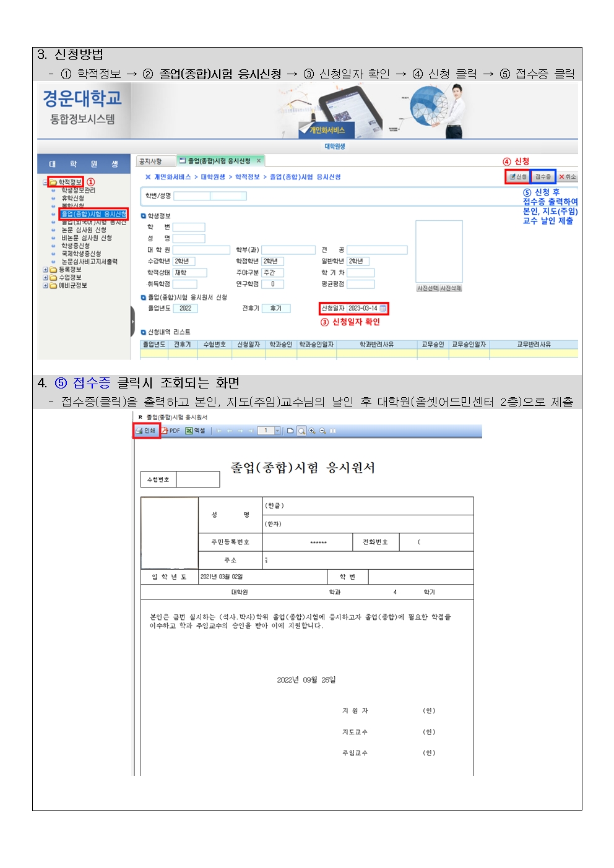
Task: Click the 인쇄 print icon
Action: (146, 431)
